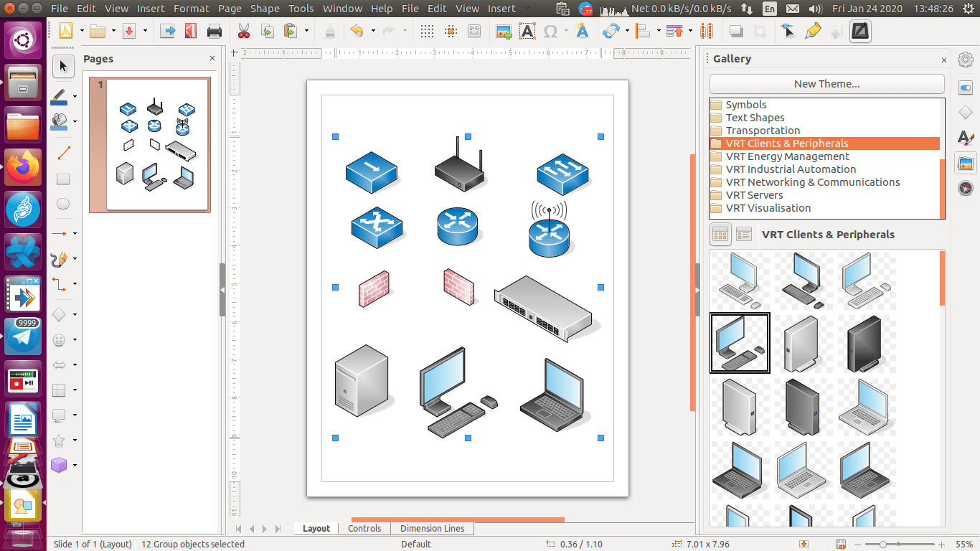980x551 pixels.
Task: Export directly as PDF
Action: pyautogui.click(x=190, y=31)
